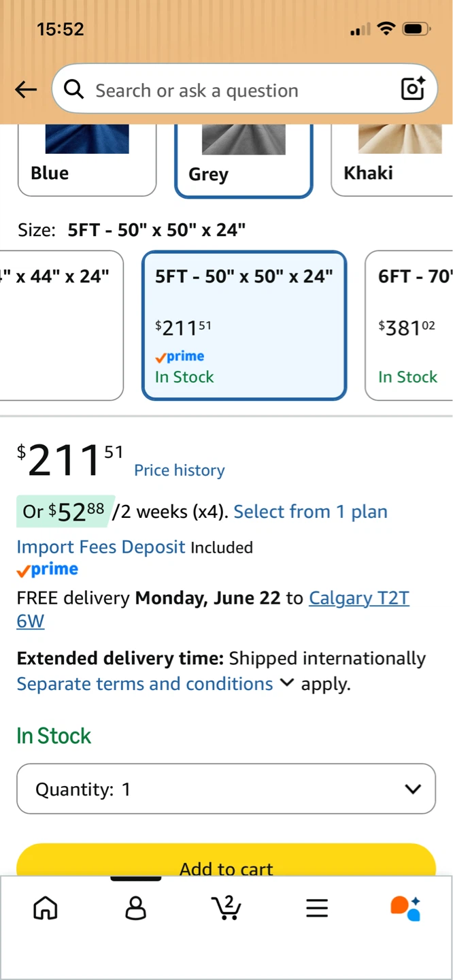Go to Home tab icon
This screenshot has width=453, height=980.
click(46, 908)
